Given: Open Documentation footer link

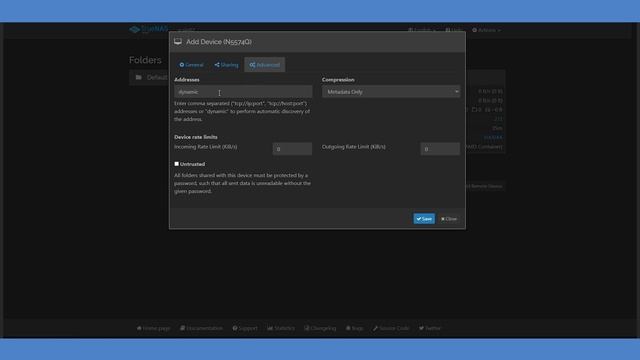Looking at the screenshot, I should click(x=201, y=328).
